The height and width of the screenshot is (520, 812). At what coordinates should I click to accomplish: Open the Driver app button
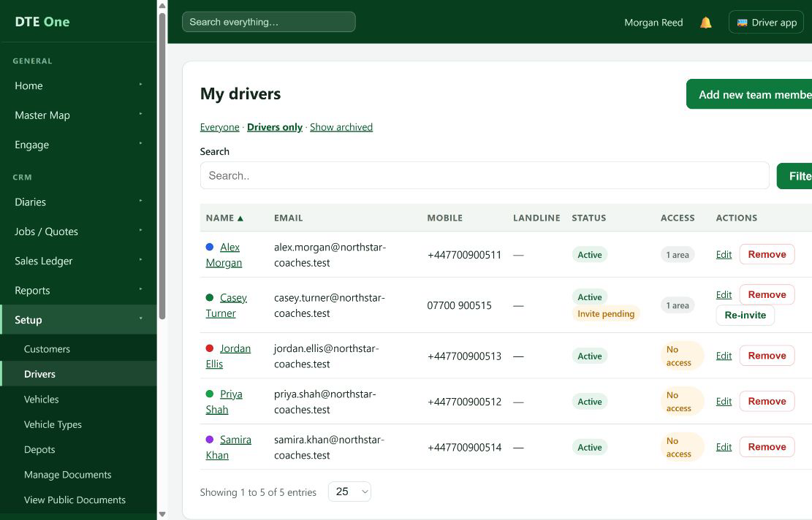pos(766,22)
